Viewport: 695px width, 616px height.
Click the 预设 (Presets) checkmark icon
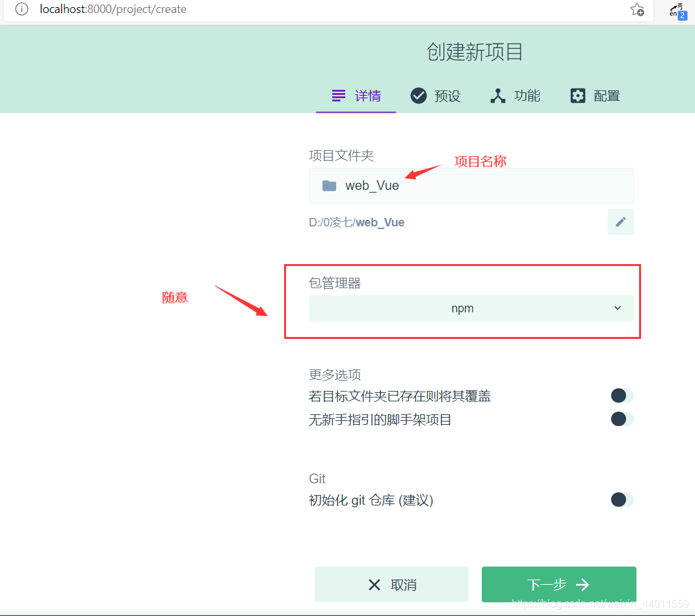coord(419,96)
